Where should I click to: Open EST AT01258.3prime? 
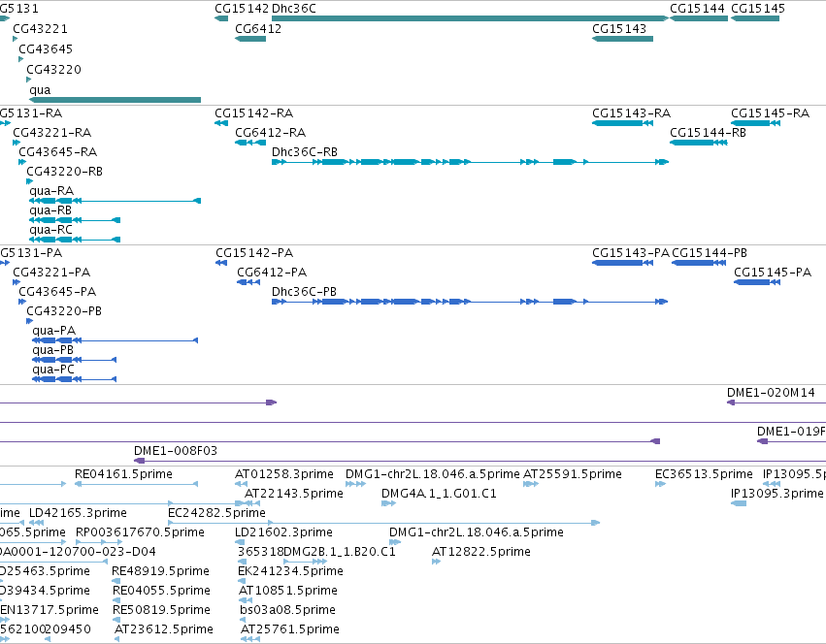[x=284, y=474]
